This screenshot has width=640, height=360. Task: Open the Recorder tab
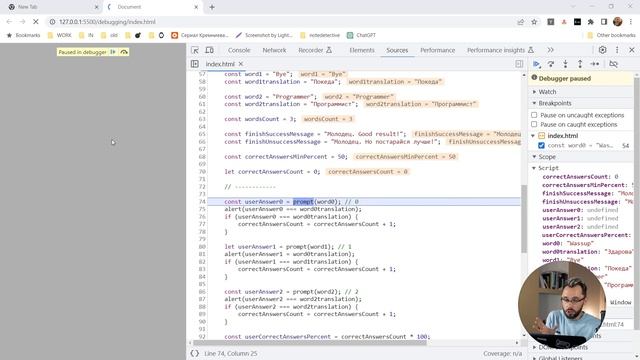(x=315, y=50)
